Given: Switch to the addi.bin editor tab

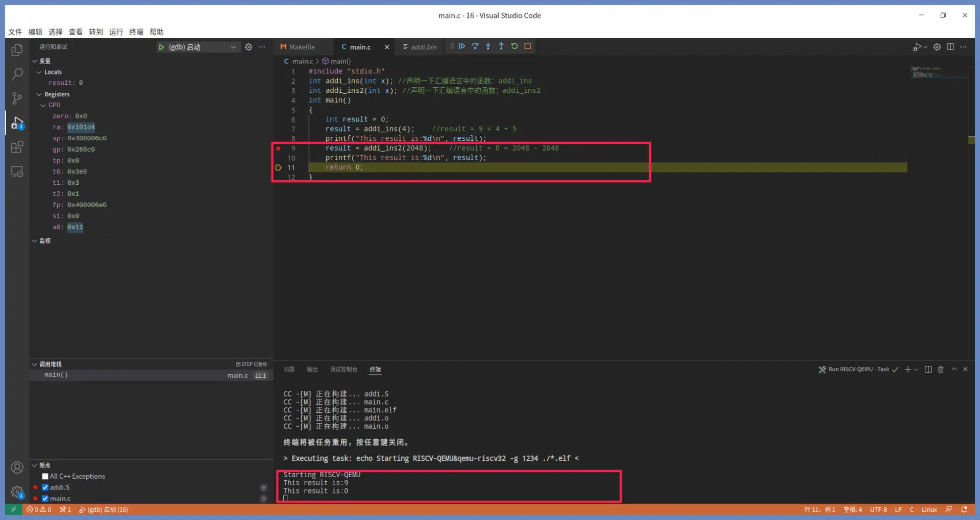Looking at the screenshot, I should click(420, 47).
